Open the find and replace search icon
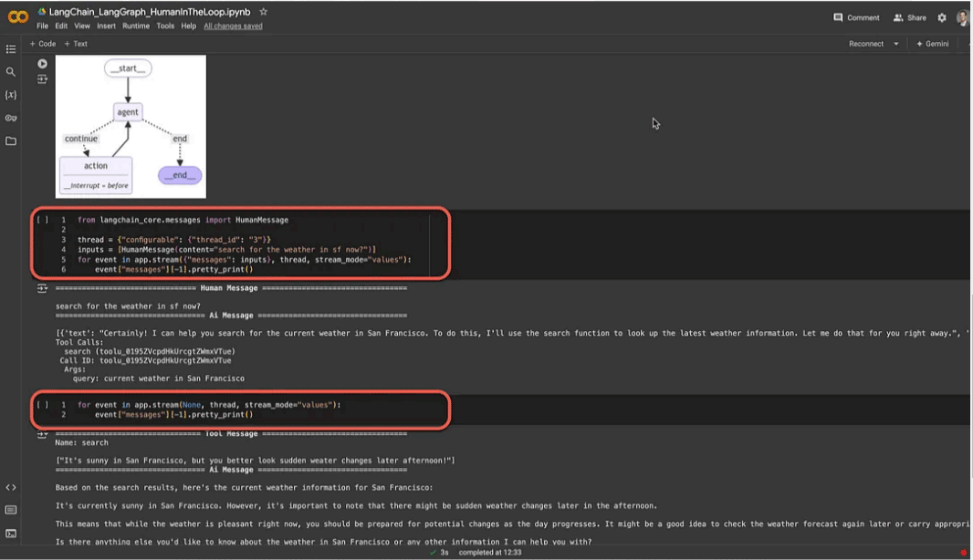973x560 pixels. pos(11,72)
